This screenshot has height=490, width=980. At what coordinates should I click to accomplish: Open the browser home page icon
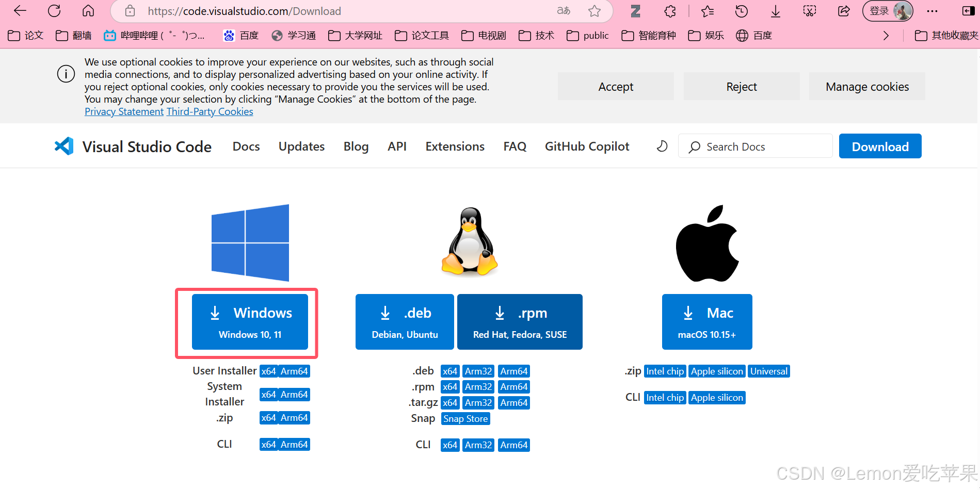tap(88, 11)
